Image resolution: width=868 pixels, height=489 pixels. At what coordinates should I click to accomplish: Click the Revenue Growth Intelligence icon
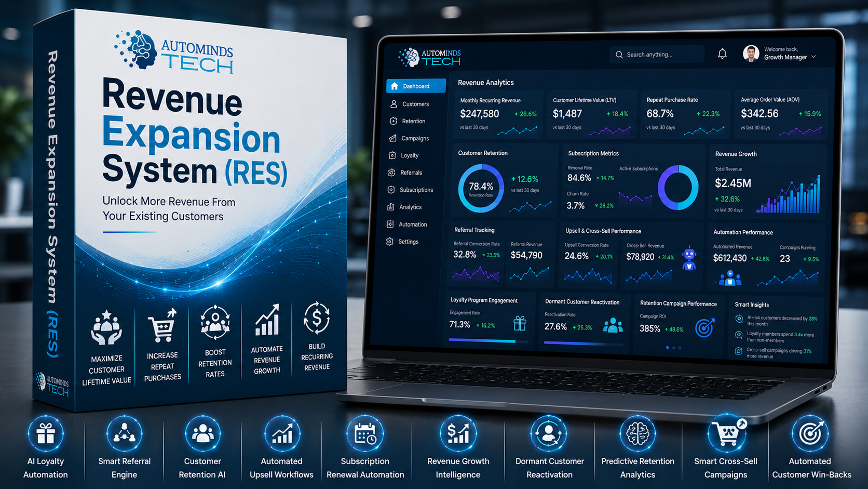458,434
